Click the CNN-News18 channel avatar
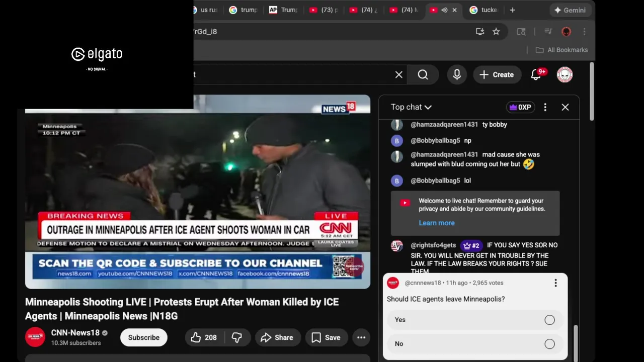The image size is (644, 362). coord(35,337)
